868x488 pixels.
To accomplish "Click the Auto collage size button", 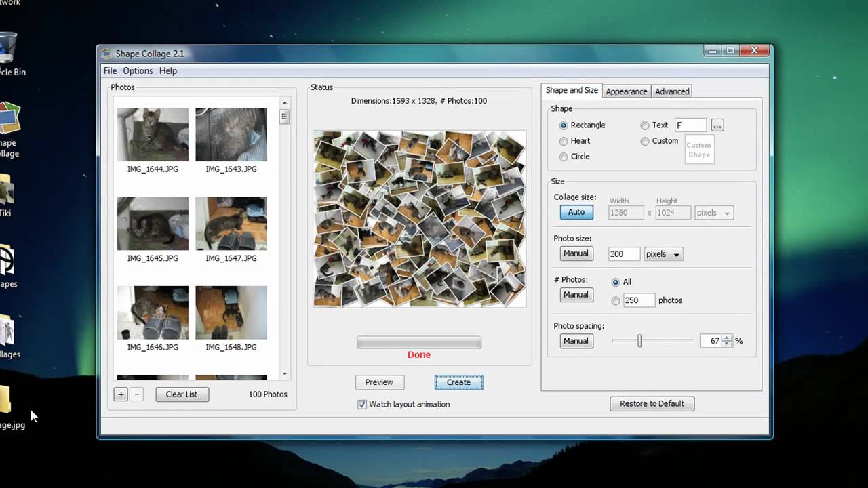I will pyautogui.click(x=576, y=212).
